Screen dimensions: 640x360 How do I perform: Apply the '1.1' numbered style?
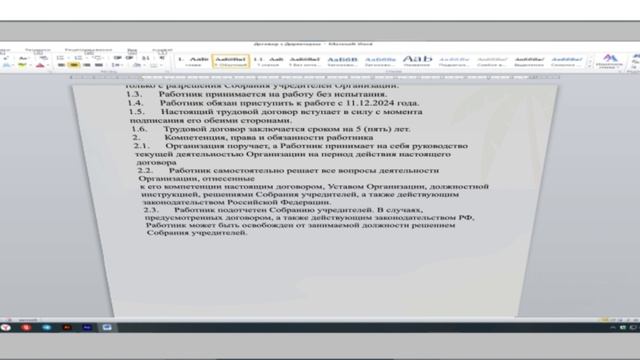tap(268, 61)
